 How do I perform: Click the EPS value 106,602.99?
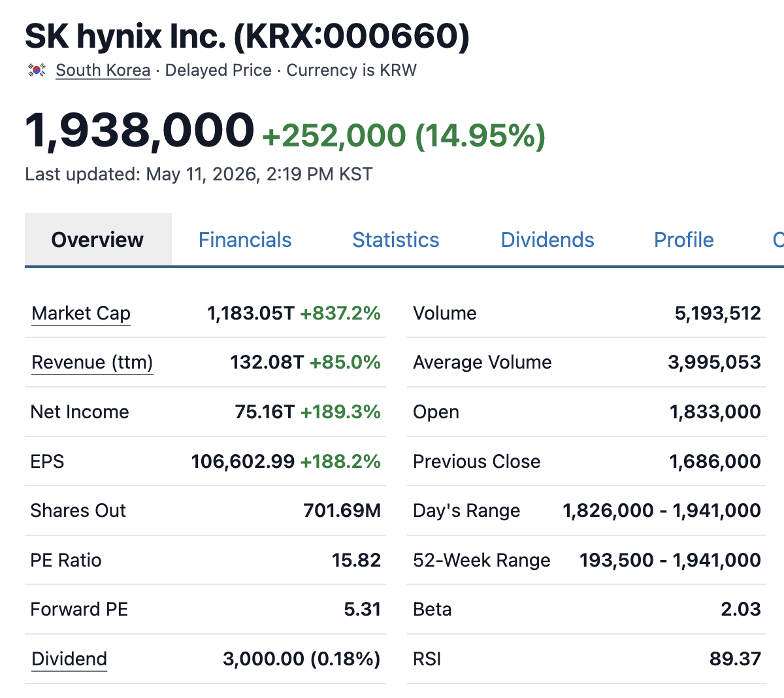[243, 461]
